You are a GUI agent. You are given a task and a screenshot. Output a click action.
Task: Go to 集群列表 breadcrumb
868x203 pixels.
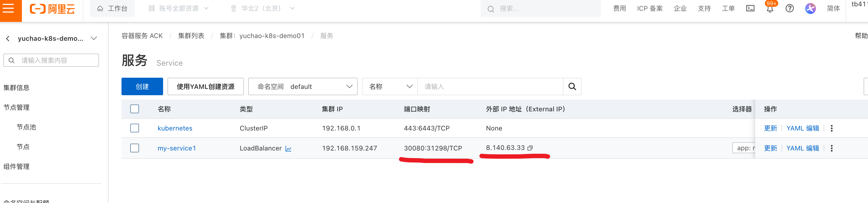coord(191,36)
